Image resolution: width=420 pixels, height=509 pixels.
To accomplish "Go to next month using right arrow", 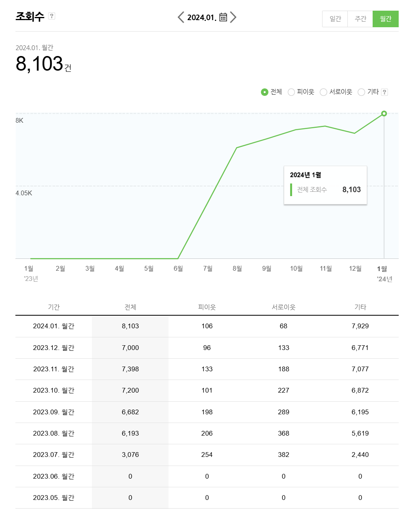I will point(233,17).
